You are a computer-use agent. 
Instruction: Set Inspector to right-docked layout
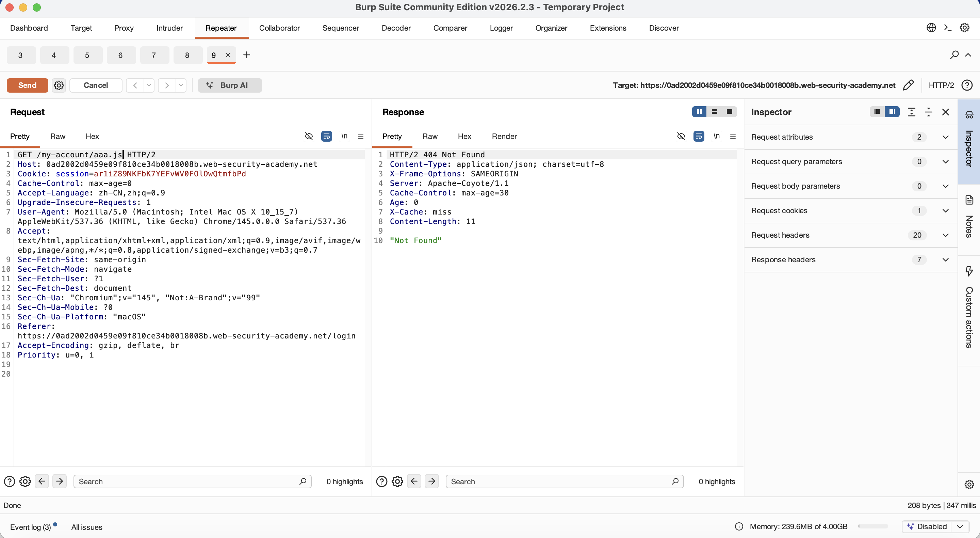pyautogui.click(x=892, y=112)
